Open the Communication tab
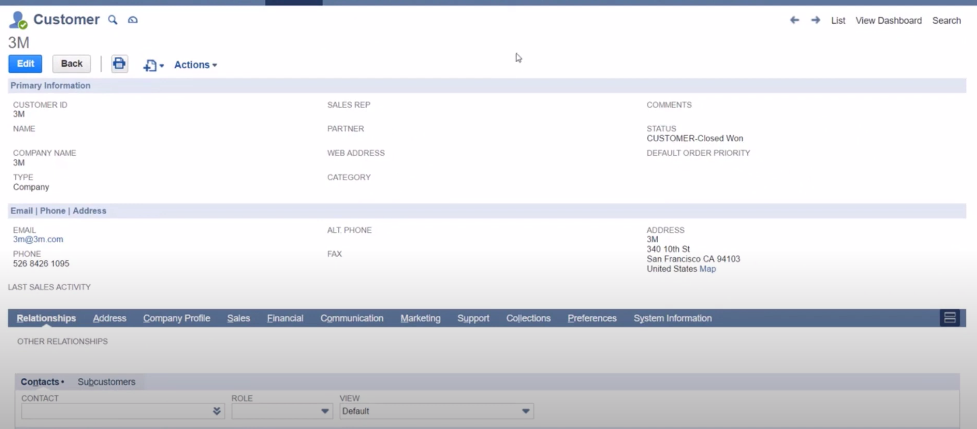The height and width of the screenshot is (429, 977). pyautogui.click(x=352, y=318)
